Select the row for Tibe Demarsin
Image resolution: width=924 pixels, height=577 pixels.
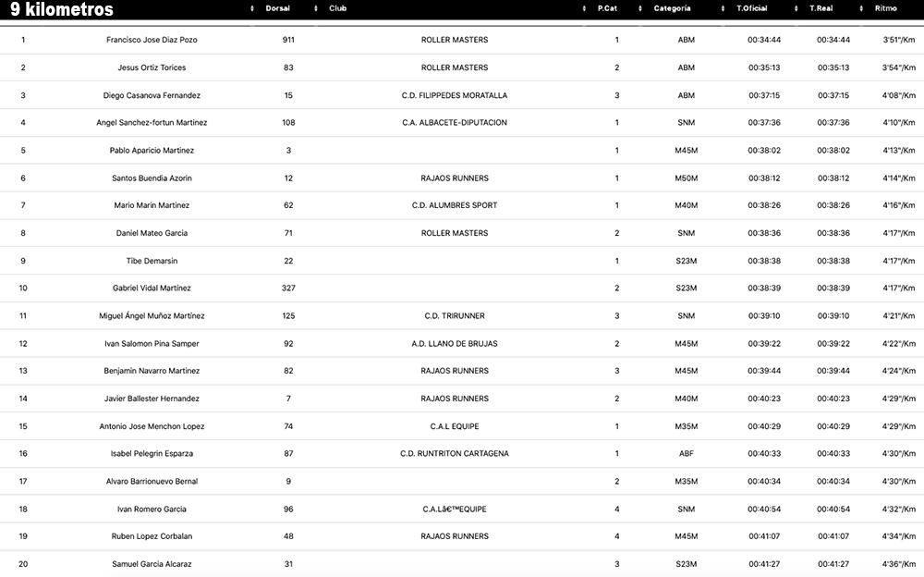[x=152, y=261]
